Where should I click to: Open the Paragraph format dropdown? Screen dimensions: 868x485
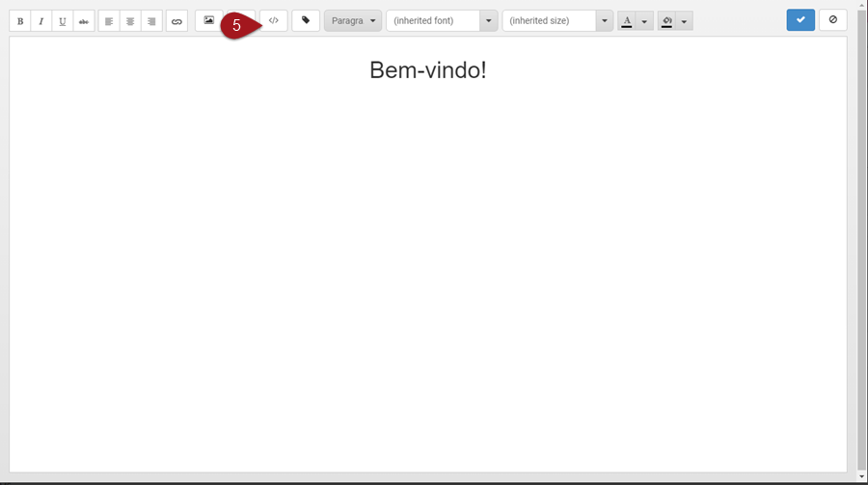[353, 20]
